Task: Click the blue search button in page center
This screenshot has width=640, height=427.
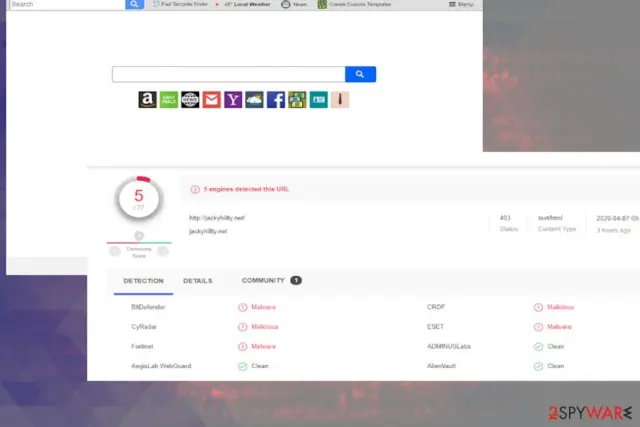Action: pyautogui.click(x=360, y=74)
